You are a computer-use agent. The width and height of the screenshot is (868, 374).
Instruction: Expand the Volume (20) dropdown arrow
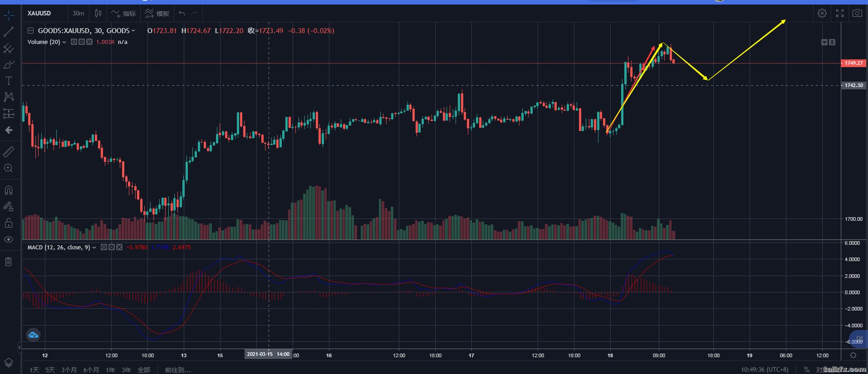[64, 42]
